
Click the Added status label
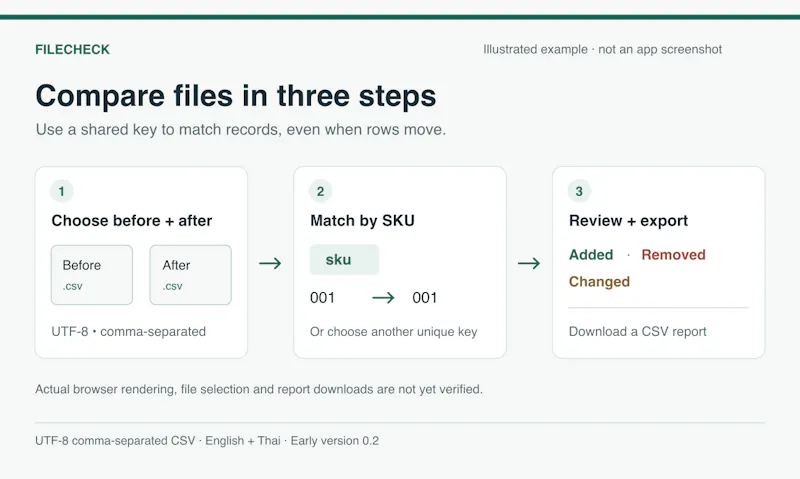tap(591, 255)
